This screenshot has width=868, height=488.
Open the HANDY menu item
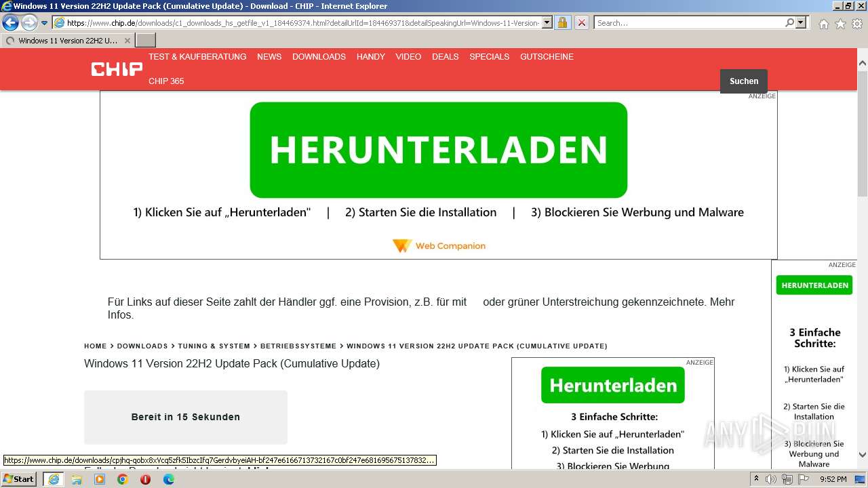click(x=371, y=57)
